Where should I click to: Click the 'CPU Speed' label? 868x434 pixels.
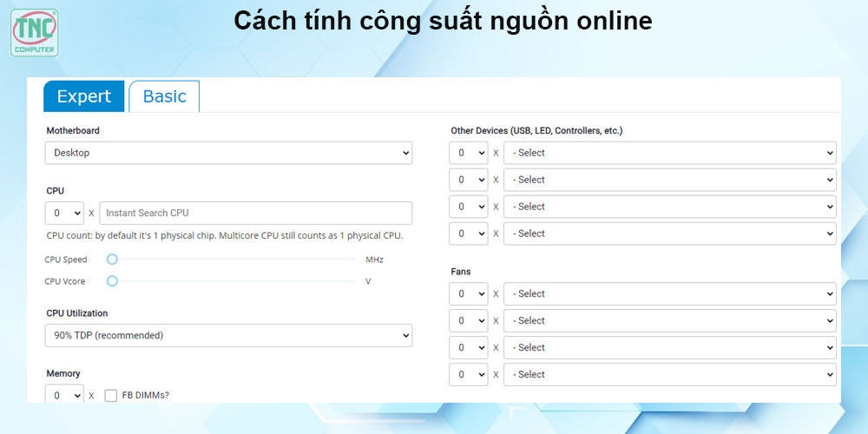66,260
